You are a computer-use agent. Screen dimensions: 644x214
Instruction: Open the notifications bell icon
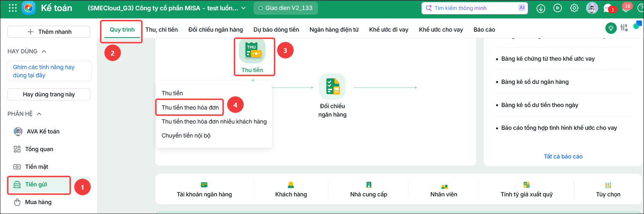click(x=626, y=8)
